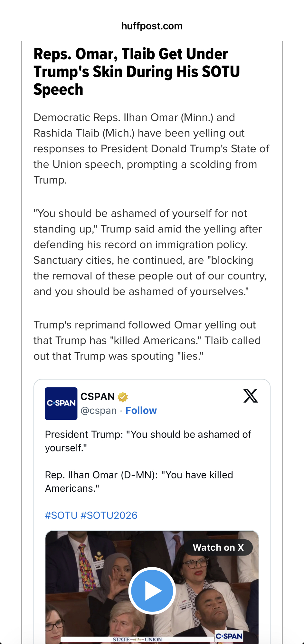Click the article's first paragraph about Democratic Reps.
304x644 pixels.
(x=151, y=148)
